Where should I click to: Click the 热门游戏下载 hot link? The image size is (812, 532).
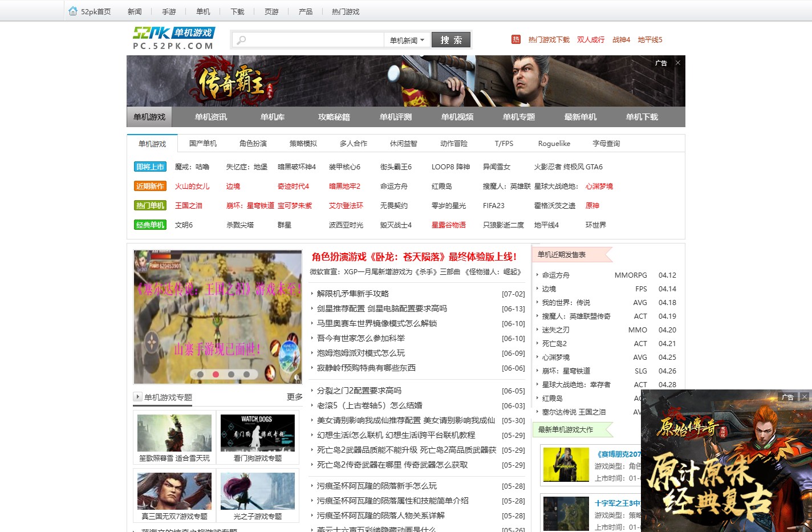point(549,40)
